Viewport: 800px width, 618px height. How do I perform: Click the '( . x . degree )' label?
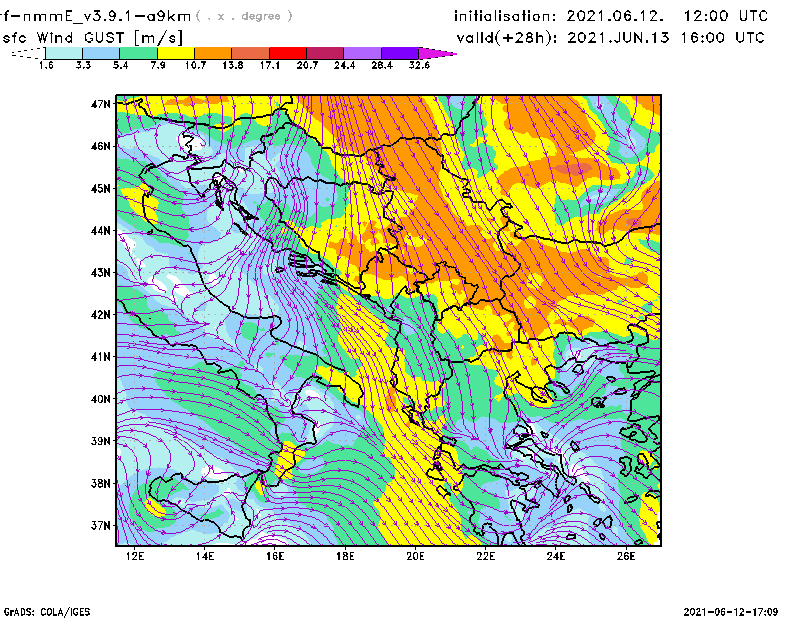[244, 16]
